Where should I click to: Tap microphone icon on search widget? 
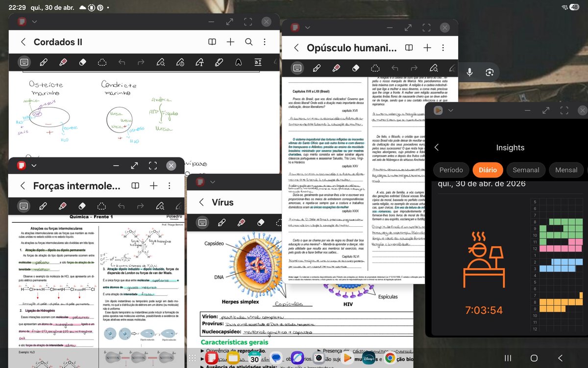(469, 73)
